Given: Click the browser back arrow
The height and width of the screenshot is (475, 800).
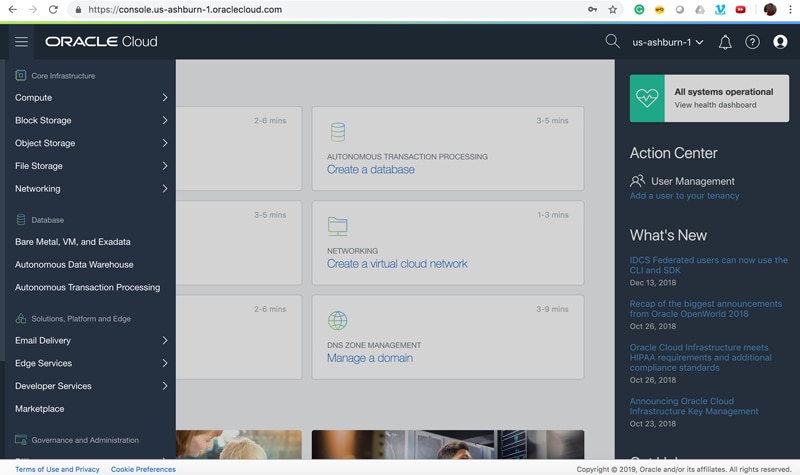Looking at the screenshot, I should 12,9.
